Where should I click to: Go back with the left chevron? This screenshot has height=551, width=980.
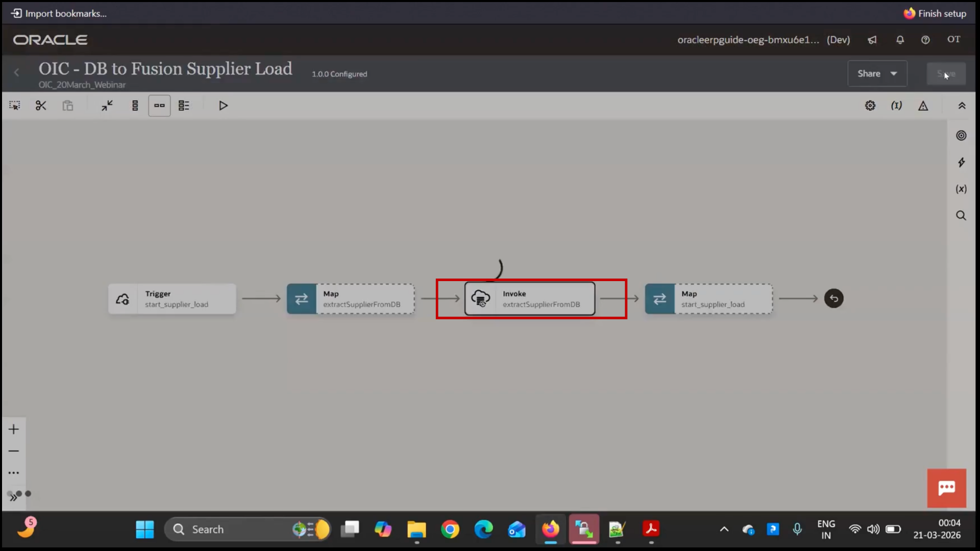[17, 73]
